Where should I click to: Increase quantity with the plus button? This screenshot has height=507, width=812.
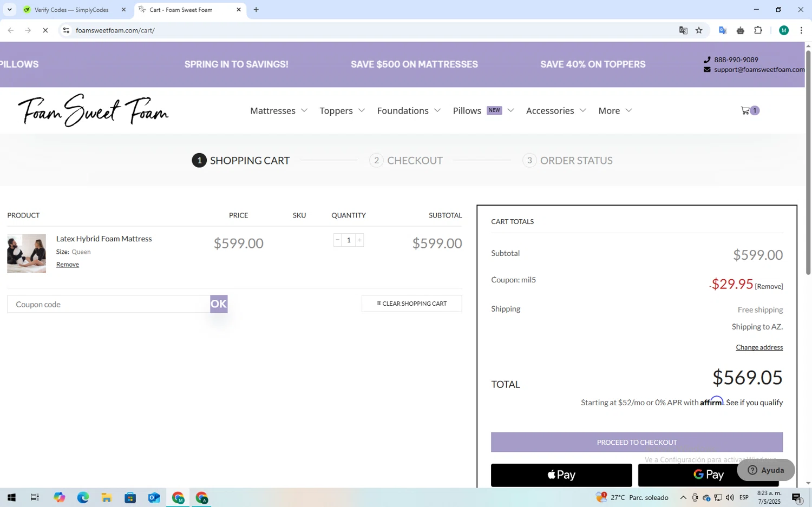click(359, 240)
